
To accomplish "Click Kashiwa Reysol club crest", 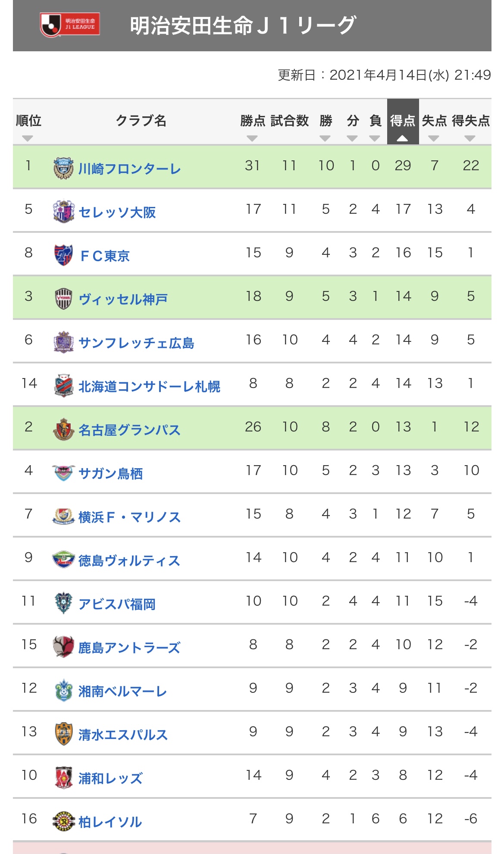I will [x=63, y=821].
